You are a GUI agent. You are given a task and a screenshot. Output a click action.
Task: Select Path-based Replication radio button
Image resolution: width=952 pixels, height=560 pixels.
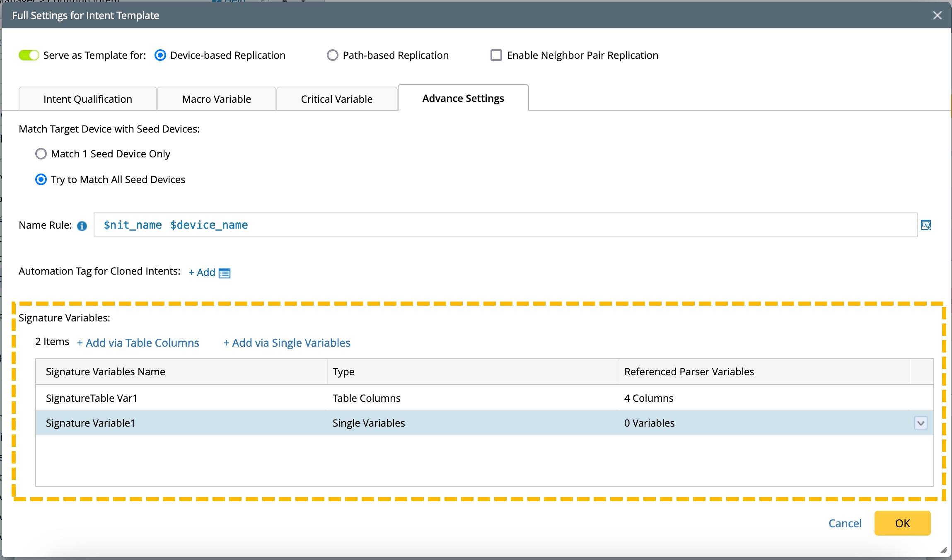click(332, 55)
